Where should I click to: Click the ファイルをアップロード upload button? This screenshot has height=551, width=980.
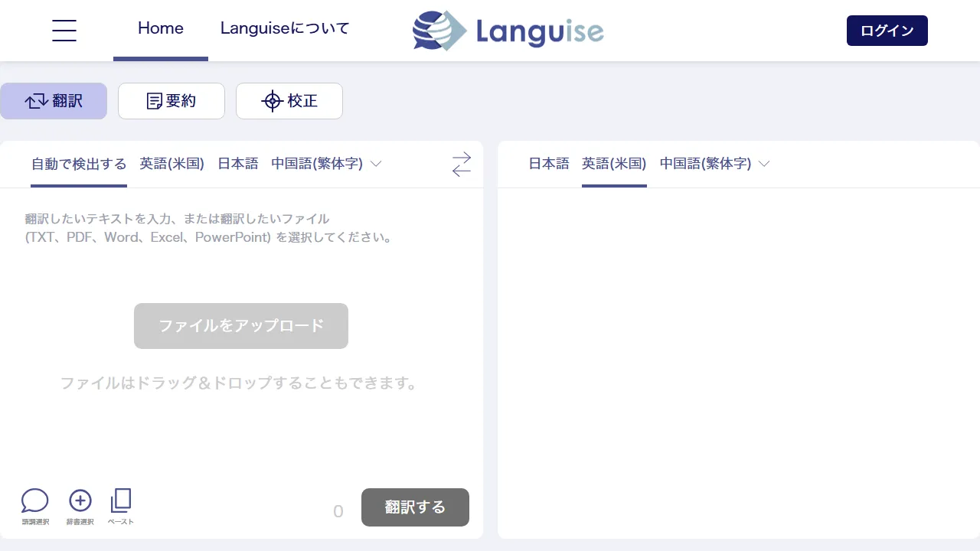[240, 325]
